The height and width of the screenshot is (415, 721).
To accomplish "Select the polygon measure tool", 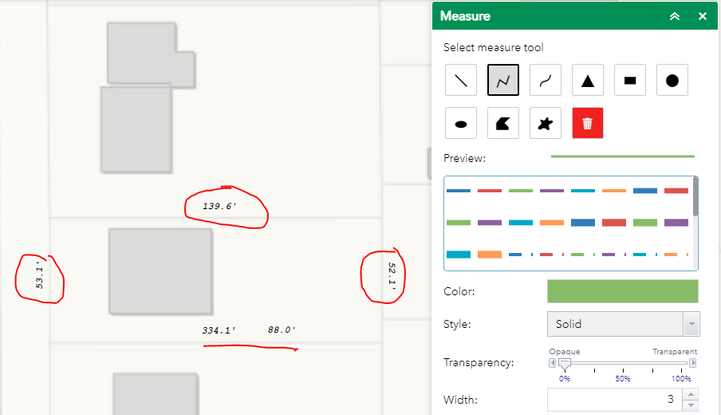I will click(x=503, y=123).
